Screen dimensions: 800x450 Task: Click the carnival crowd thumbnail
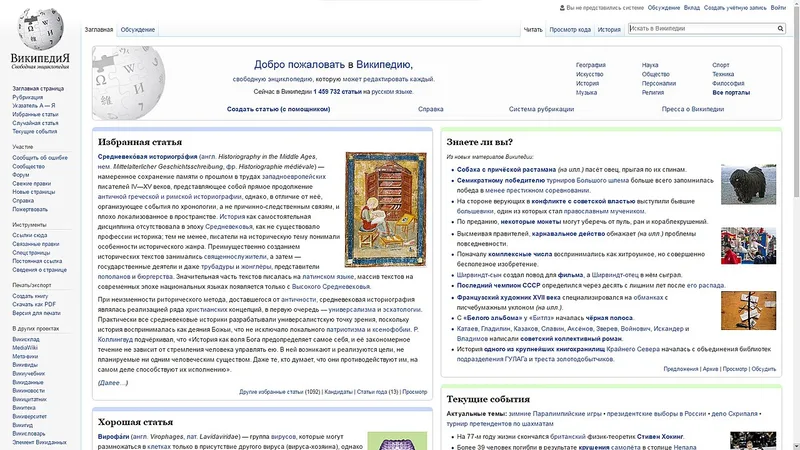click(x=748, y=246)
